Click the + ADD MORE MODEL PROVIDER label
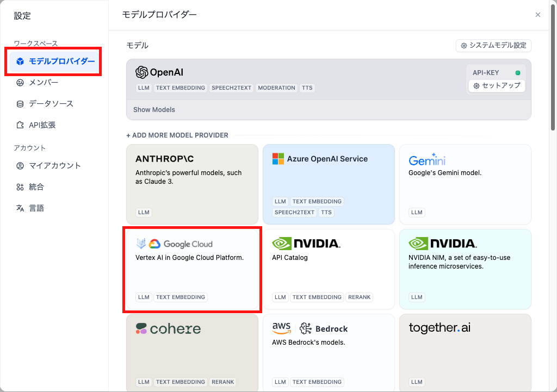This screenshot has height=392, width=557. pyautogui.click(x=177, y=135)
